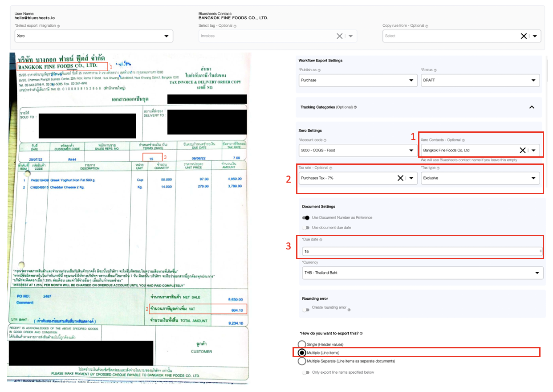Collapse the Tracking Categories section chevron
553x392 pixels.
pos(531,107)
